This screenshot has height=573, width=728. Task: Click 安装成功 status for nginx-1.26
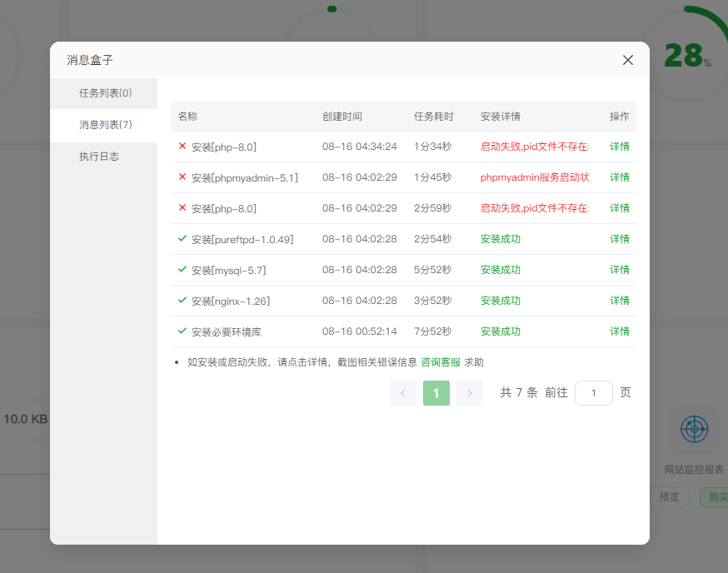[500, 301]
